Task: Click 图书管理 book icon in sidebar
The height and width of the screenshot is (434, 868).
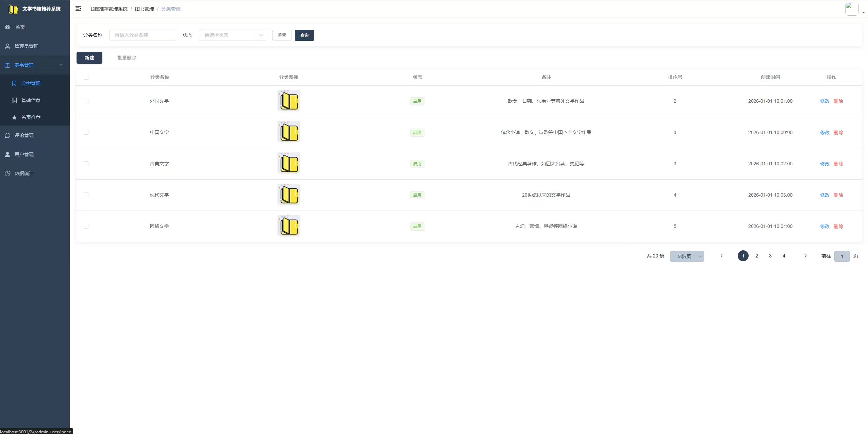Action: pos(7,65)
